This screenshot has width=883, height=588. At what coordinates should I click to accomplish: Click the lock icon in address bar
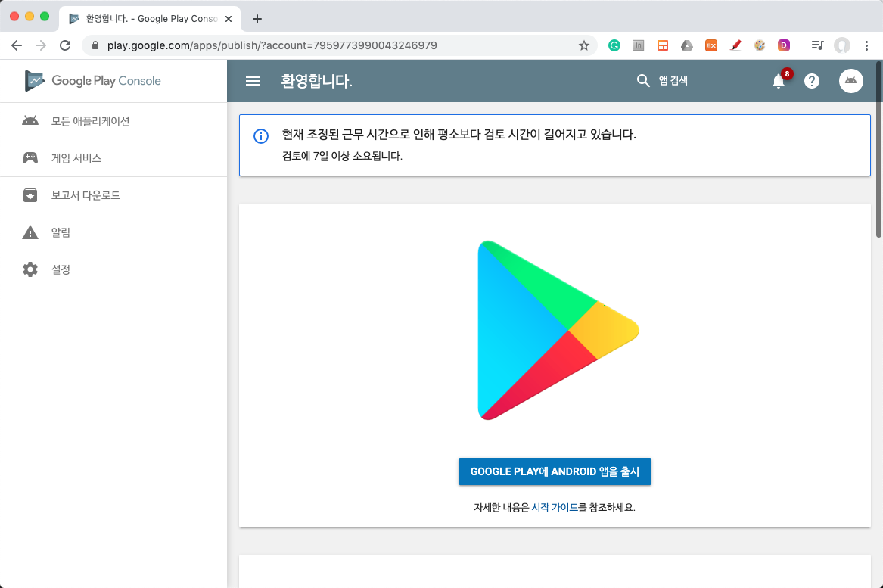(95, 45)
